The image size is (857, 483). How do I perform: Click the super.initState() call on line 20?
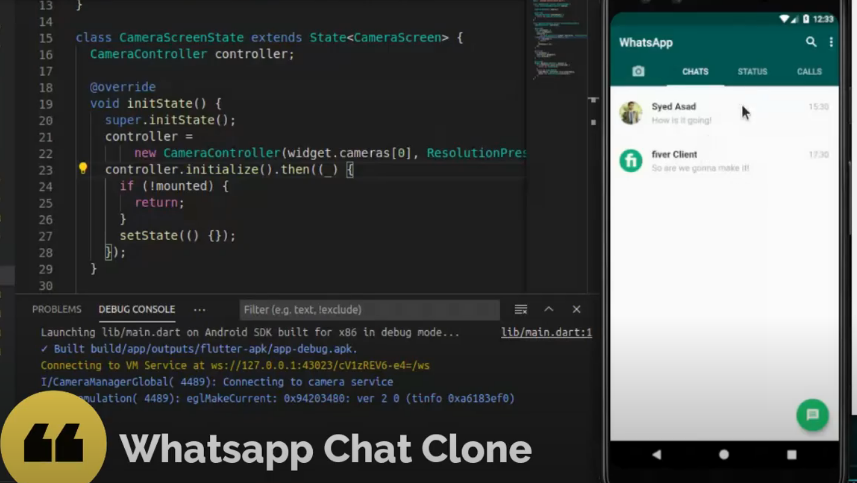tap(171, 120)
